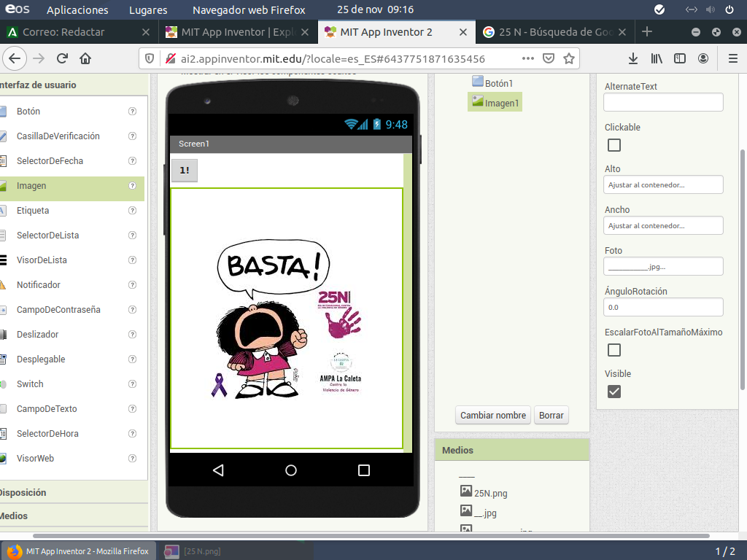Screen dimensions: 747x560
Task: Switch to MIT App Inventor Explore tab
Action: point(237,32)
